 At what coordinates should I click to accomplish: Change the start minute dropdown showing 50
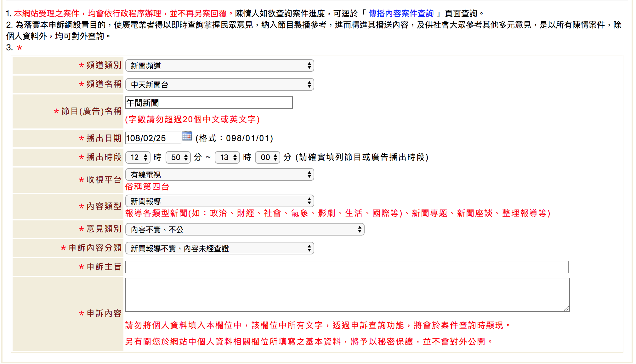pos(178,157)
